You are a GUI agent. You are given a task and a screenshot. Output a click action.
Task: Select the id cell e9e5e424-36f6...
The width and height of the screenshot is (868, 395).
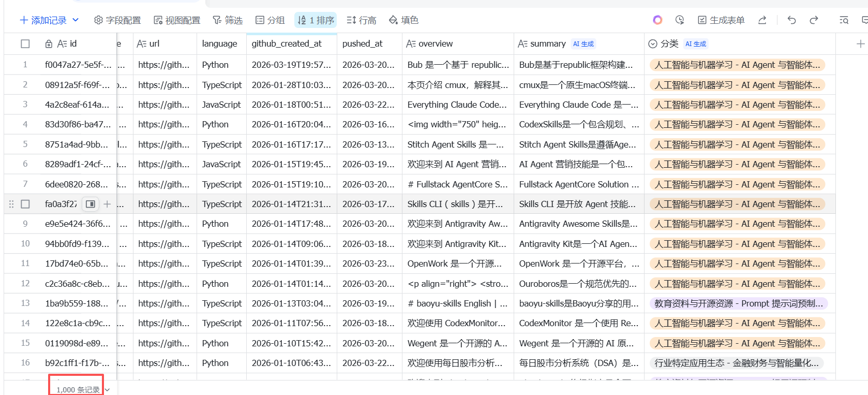[x=78, y=224]
